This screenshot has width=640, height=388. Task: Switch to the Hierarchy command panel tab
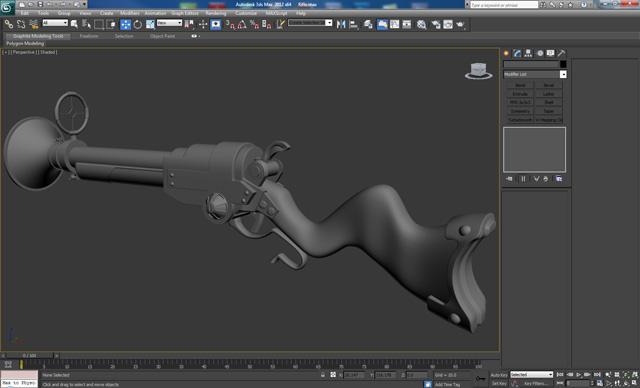point(528,53)
